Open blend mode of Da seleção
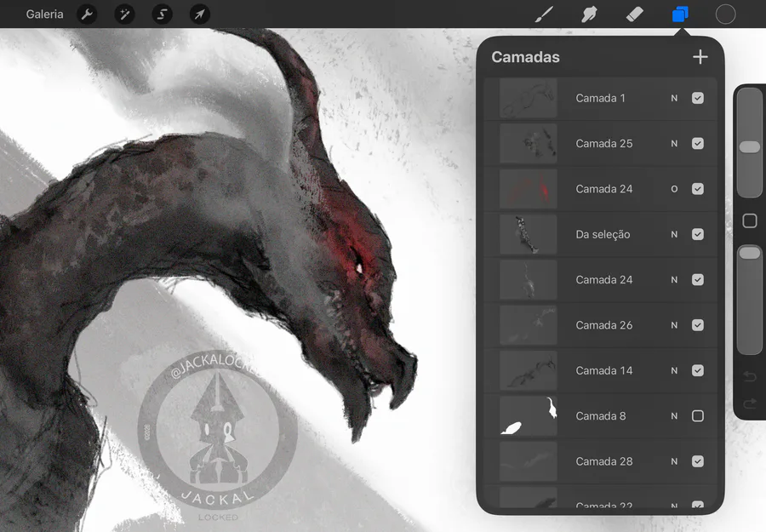766x532 pixels. pyautogui.click(x=674, y=234)
